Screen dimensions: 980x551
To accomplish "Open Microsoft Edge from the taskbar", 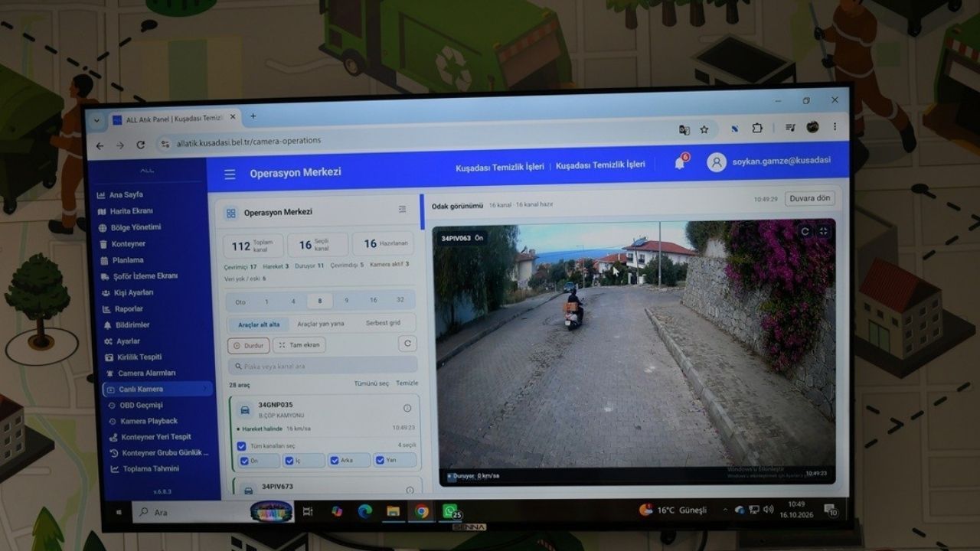I will (364, 511).
